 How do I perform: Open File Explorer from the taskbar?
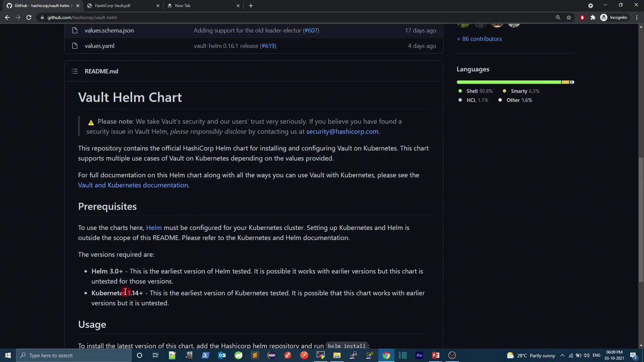[337, 355]
